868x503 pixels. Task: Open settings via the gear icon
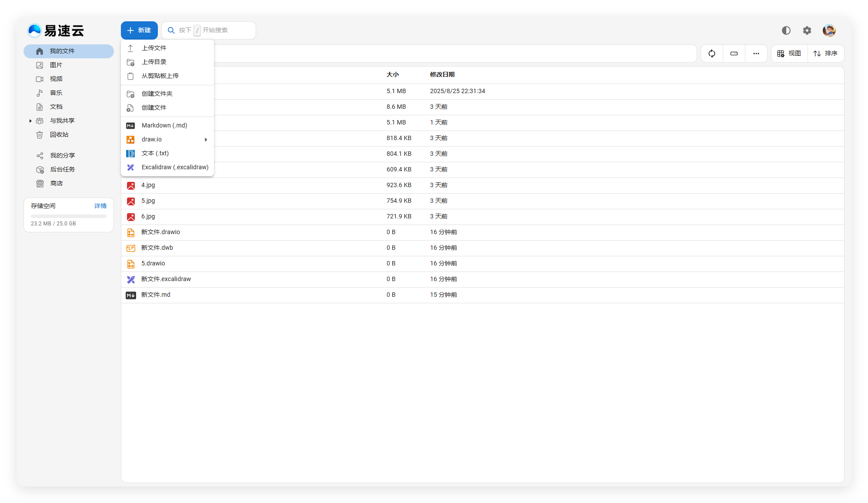pyautogui.click(x=807, y=30)
